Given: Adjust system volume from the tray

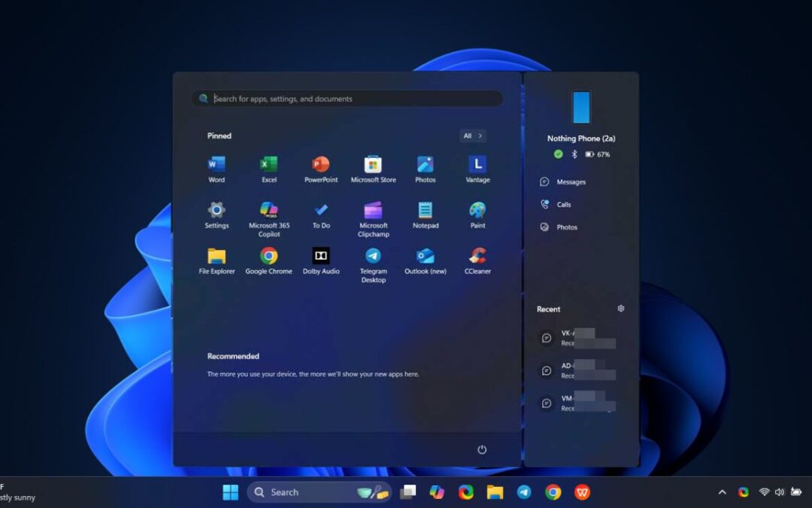Looking at the screenshot, I should coord(780,492).
